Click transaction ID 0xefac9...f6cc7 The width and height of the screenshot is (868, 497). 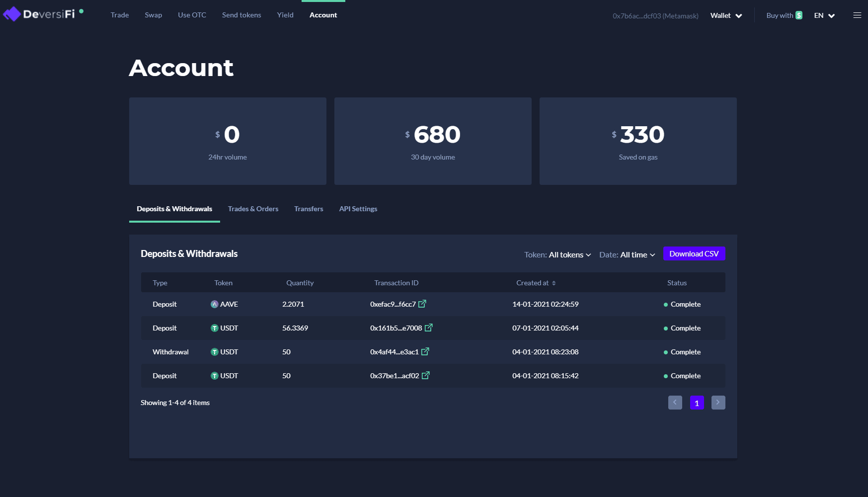coord(393,304)
